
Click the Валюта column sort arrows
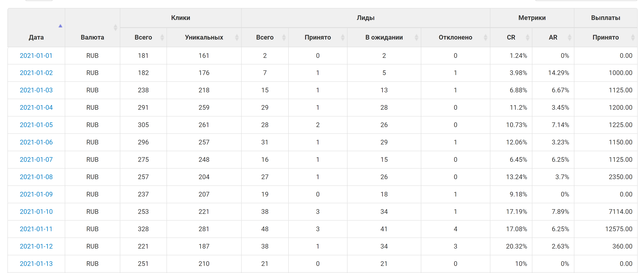point(115,27)
